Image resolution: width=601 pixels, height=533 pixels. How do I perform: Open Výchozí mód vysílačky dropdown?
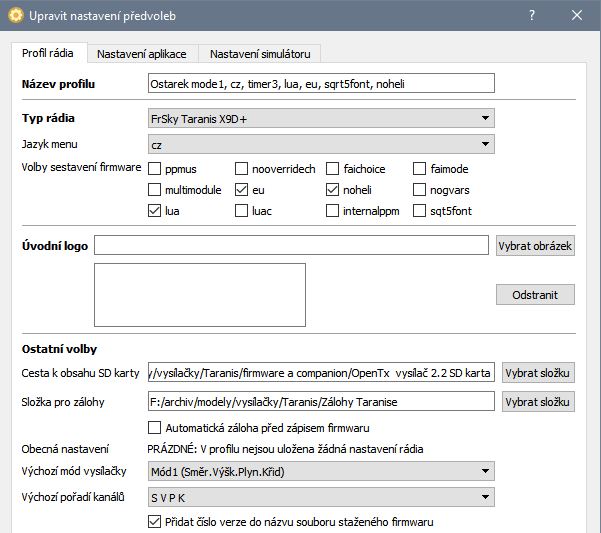pos(320,471)
